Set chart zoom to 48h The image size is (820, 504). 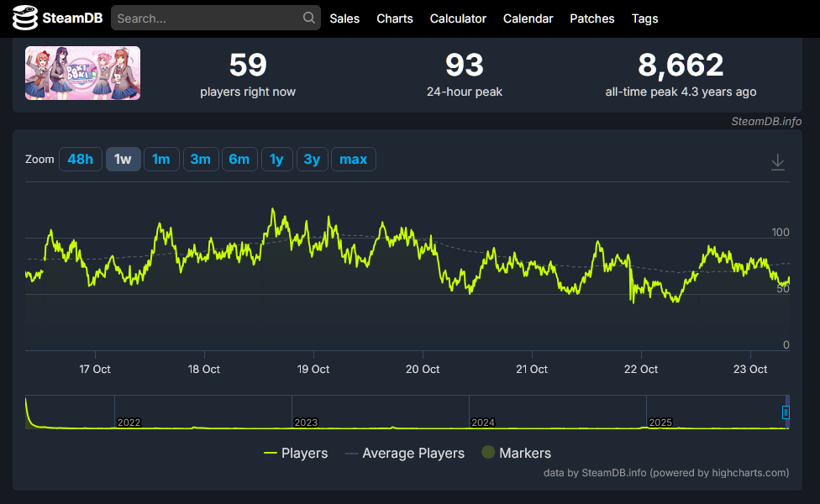pos(81,159)
